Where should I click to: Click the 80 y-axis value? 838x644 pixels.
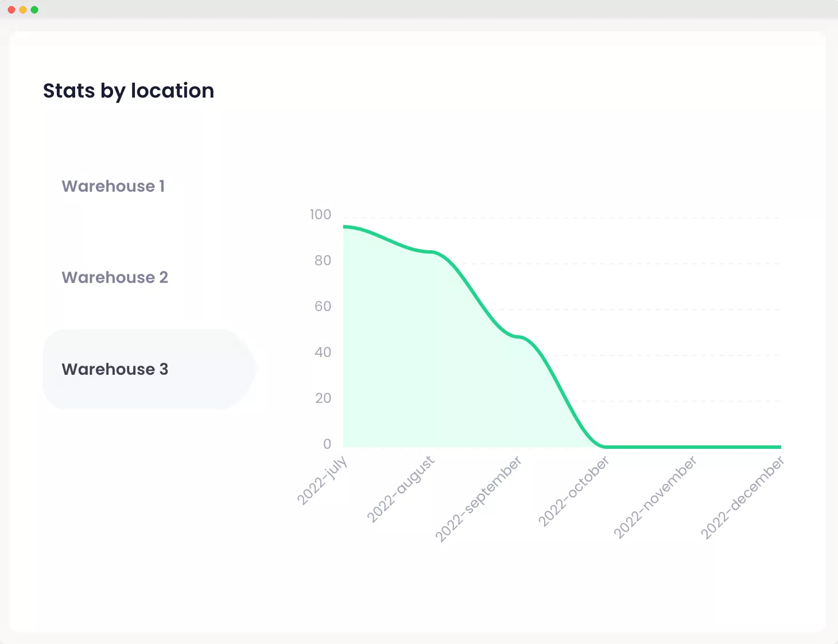click(323, 261)
